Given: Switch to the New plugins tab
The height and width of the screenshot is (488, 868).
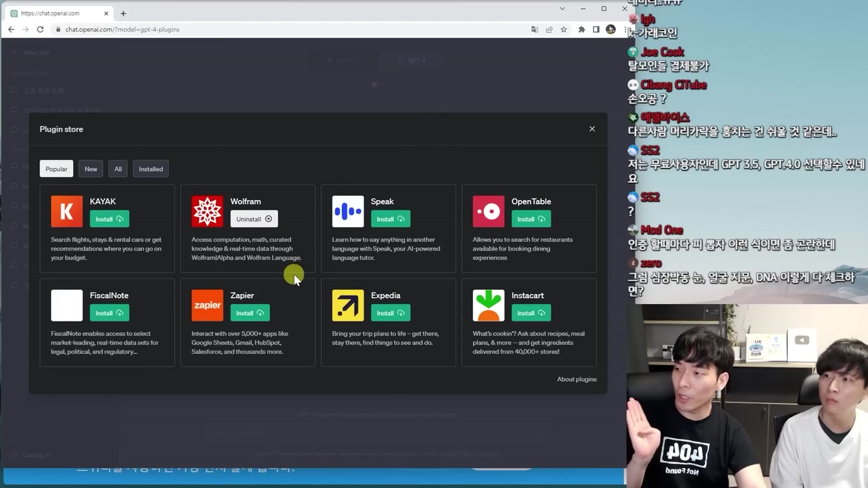Looking at the screenshot, I should pyautogui.click(x=91, y=169).
